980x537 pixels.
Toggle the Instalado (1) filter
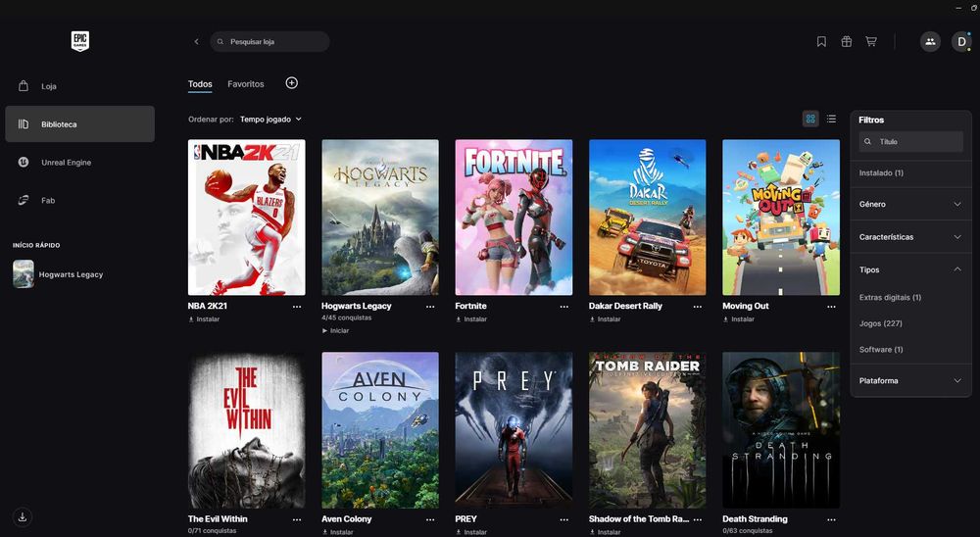881,172
